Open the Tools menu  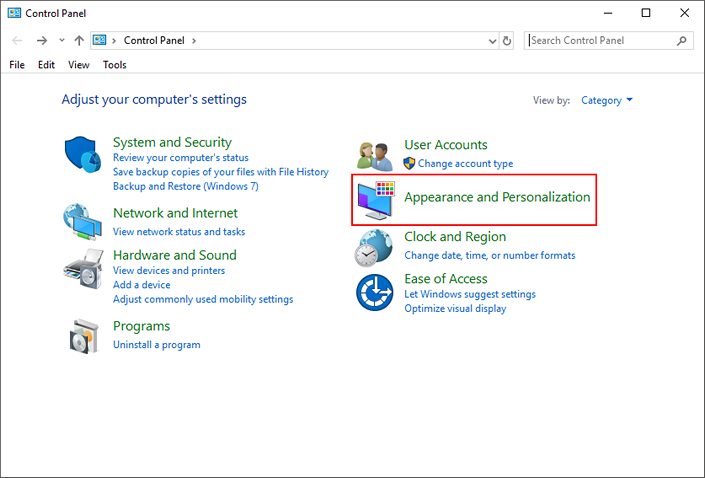pyautogui.click(x=115, y=65)
